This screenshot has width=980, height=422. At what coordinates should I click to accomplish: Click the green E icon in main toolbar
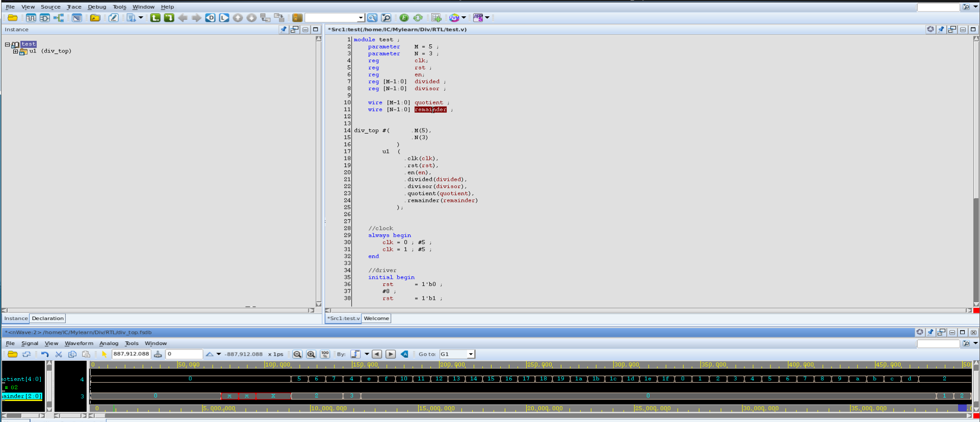pyautogui.click(x=404, y=18)
